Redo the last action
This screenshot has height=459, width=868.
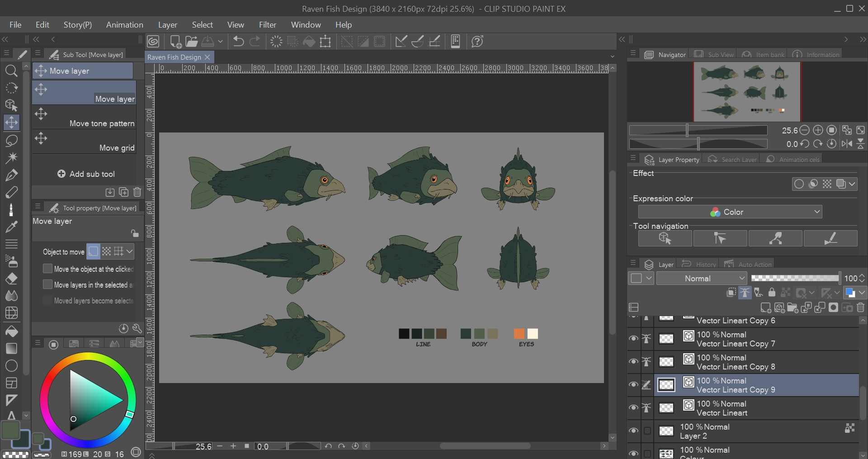255,42
